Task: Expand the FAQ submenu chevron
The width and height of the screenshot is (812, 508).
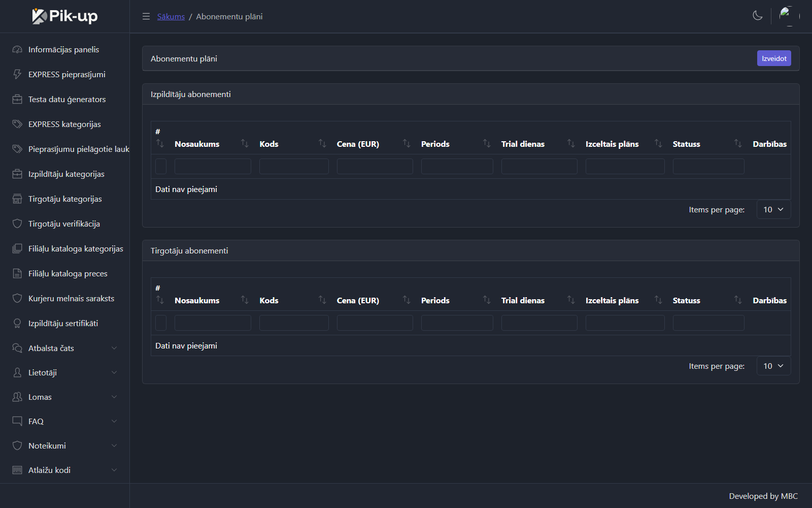Action: 114,421
